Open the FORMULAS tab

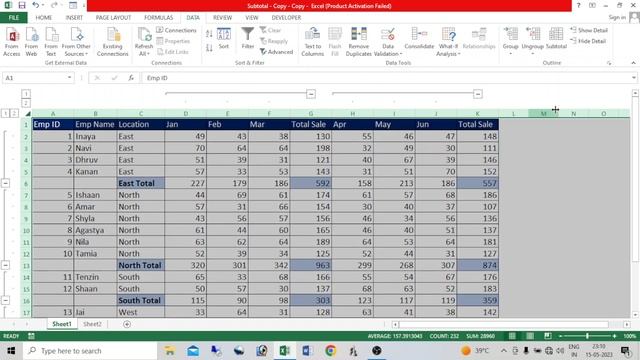coord(158,18)
